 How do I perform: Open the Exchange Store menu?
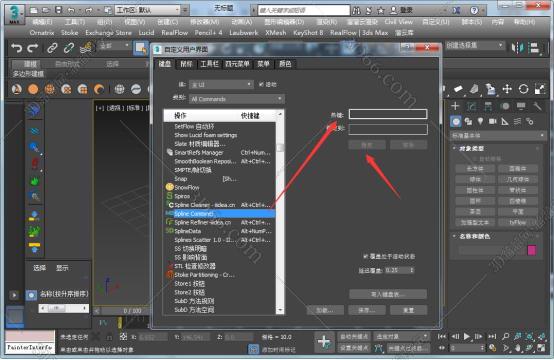pyautogui.click(x=108, y=33)
